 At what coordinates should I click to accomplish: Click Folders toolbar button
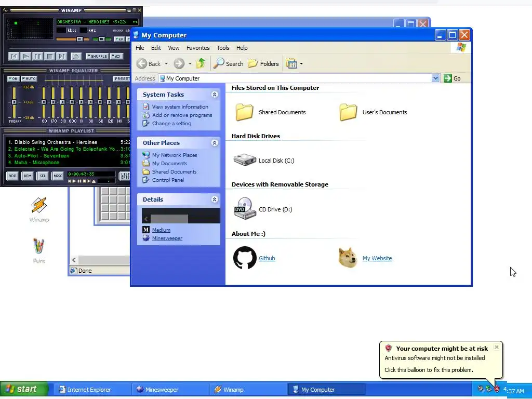tap(263, 63)
